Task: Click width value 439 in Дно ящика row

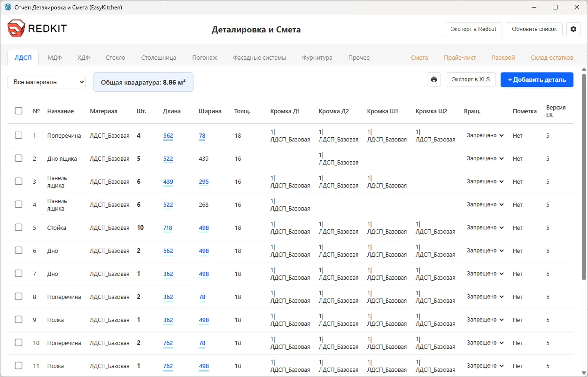Action: tap(203, 159)
